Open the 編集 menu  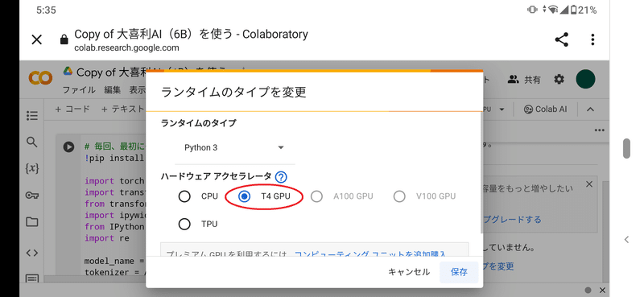(x=112, y=90)
